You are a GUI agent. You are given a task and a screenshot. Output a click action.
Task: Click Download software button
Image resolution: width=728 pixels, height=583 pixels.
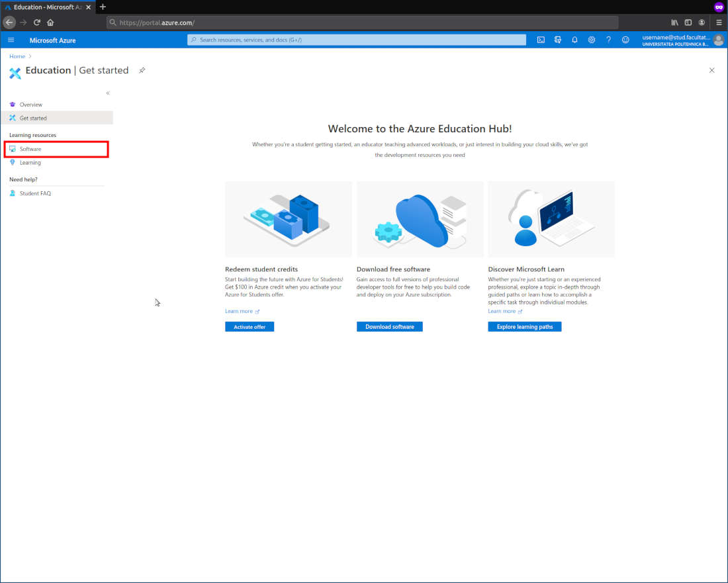pos(389,326)
